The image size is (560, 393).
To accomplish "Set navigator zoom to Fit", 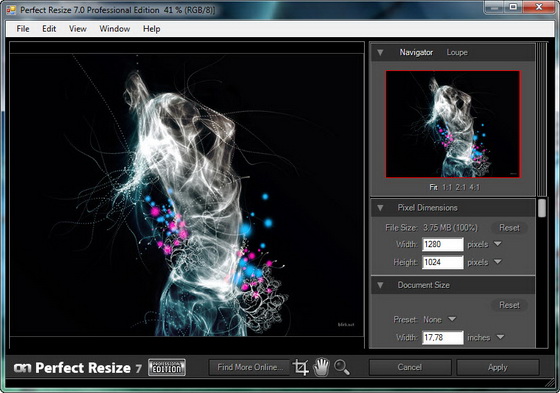I will pos(433,187).
